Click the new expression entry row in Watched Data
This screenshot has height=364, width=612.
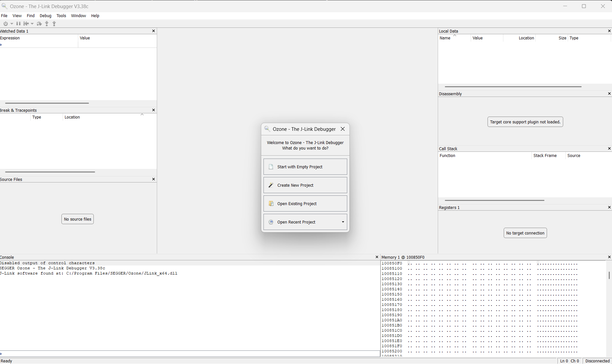click(x=78, y=45)
